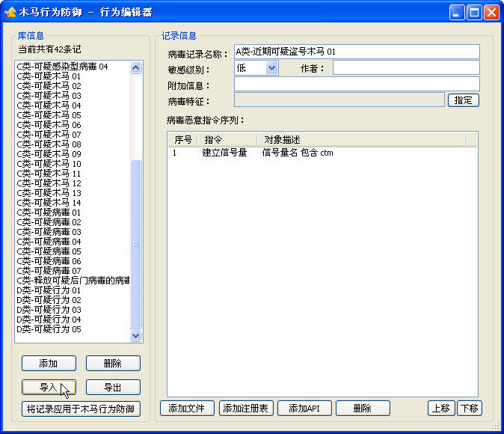This screenshot has width=504, height=434.
Task: Select C类-释放可疑后门病毒的病毒 entry
Action: (73, 280)
